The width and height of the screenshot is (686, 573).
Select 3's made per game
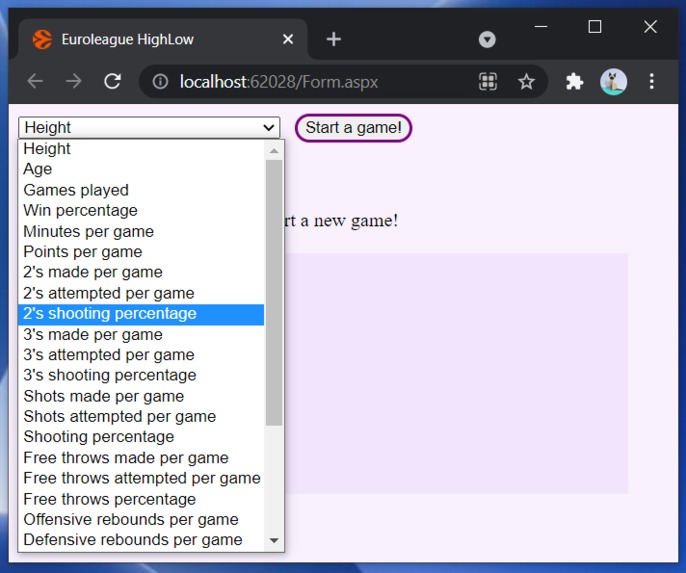[x=141, y=335]
